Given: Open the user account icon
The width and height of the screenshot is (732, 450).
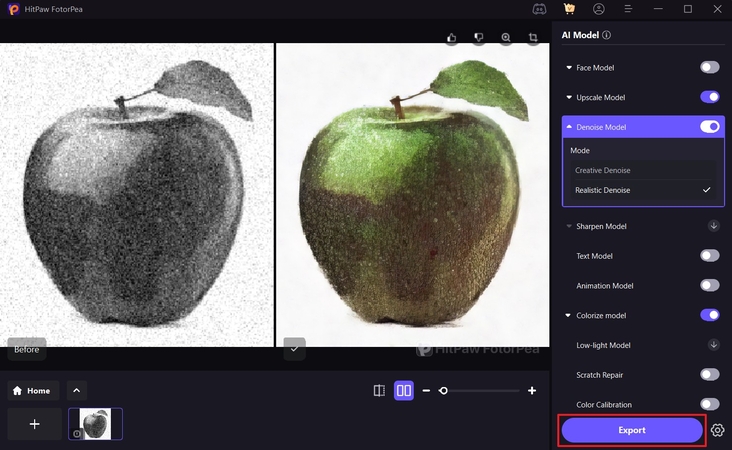Looking at the screenshot, I should [598, 9].
